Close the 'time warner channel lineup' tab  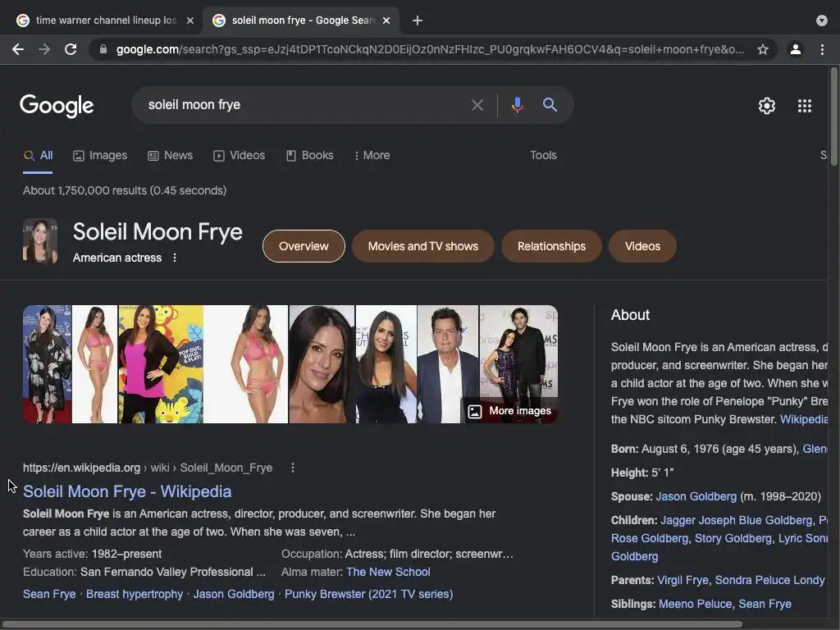click(x=190, y=21)
